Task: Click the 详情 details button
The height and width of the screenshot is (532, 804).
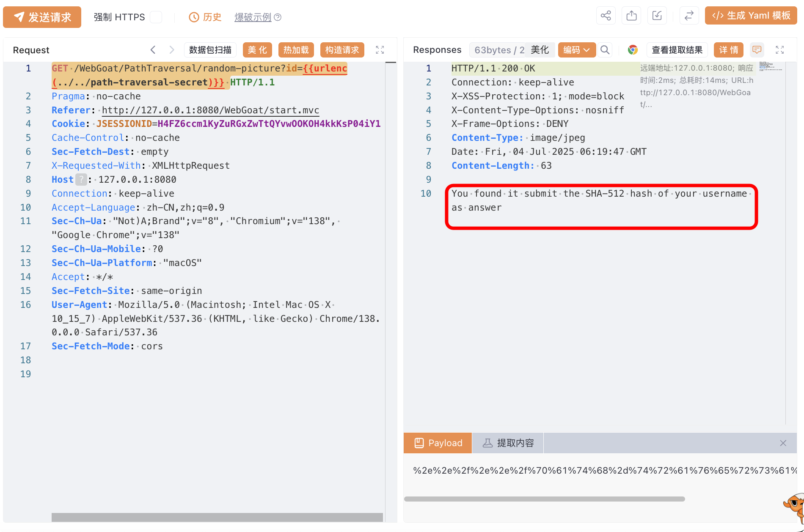Action: point(729,50)
